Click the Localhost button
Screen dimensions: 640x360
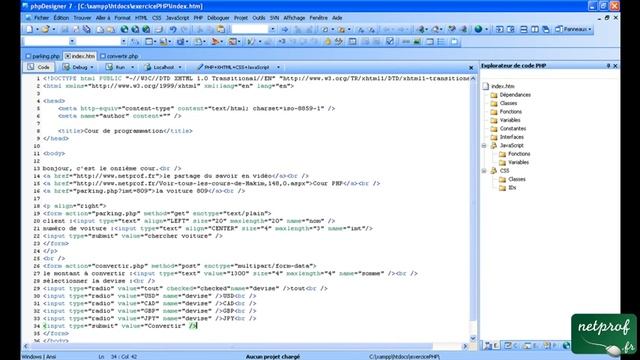(160, 67)
